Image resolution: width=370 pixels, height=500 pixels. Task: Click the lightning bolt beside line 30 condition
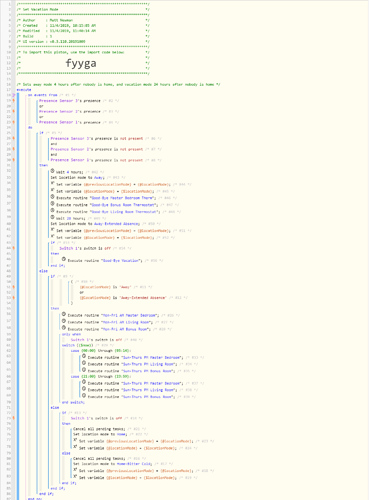(14, 160)
